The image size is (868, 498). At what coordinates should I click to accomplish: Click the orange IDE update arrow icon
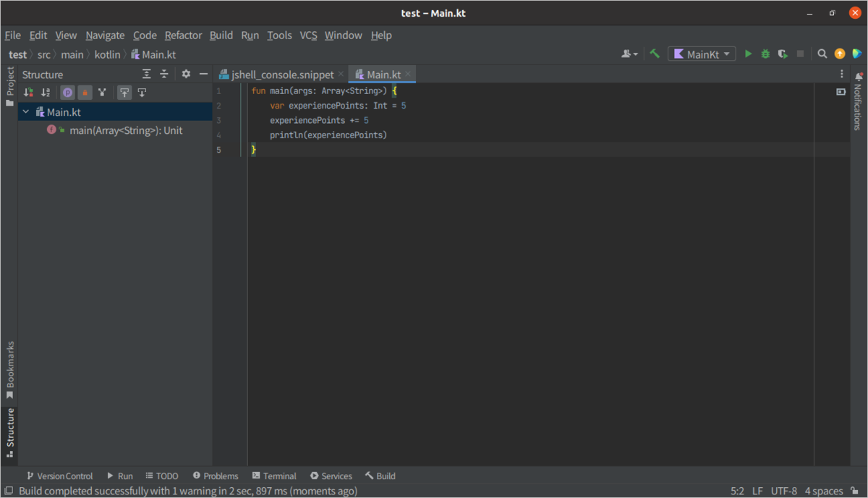(840, 54)
